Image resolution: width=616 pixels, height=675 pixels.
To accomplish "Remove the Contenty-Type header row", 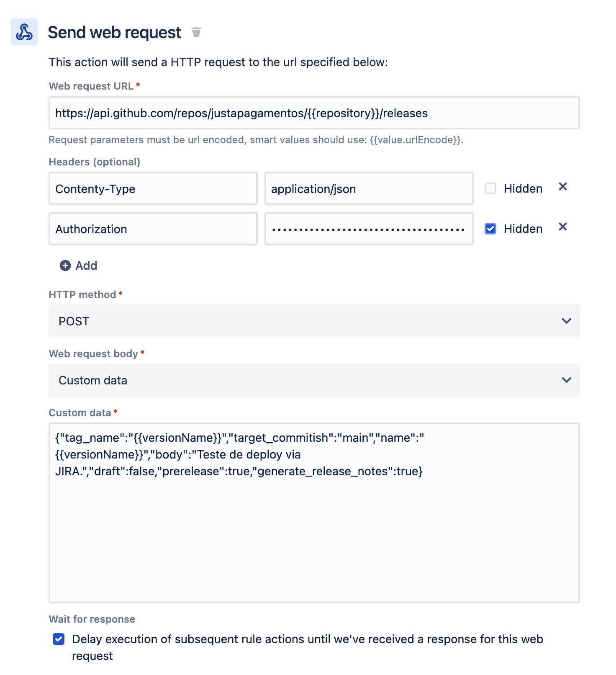I will pos(563,187).
